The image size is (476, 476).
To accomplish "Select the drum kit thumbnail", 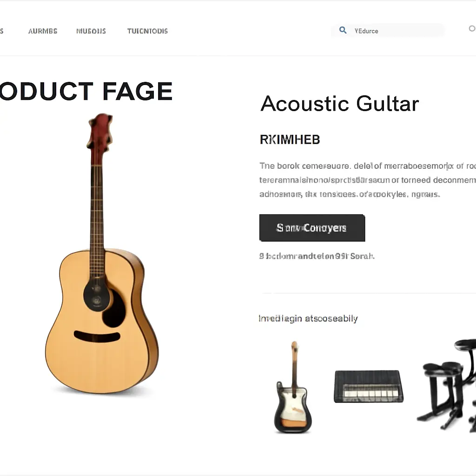I will tap(446, 385).
